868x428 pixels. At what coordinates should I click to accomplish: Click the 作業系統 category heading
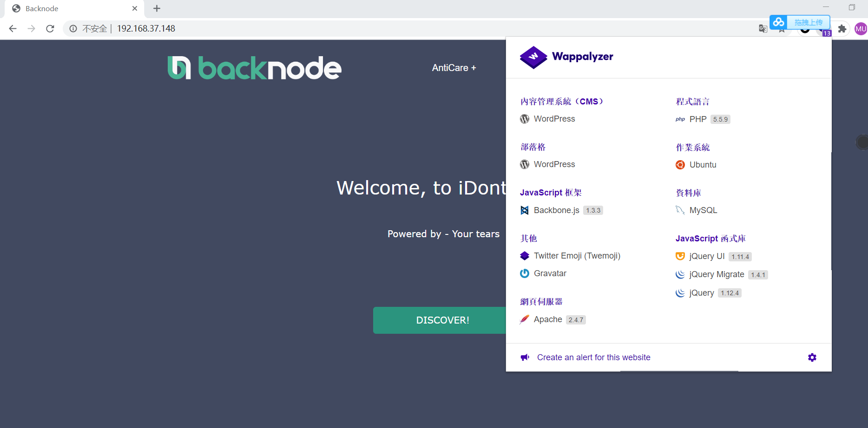coord(693,148)
